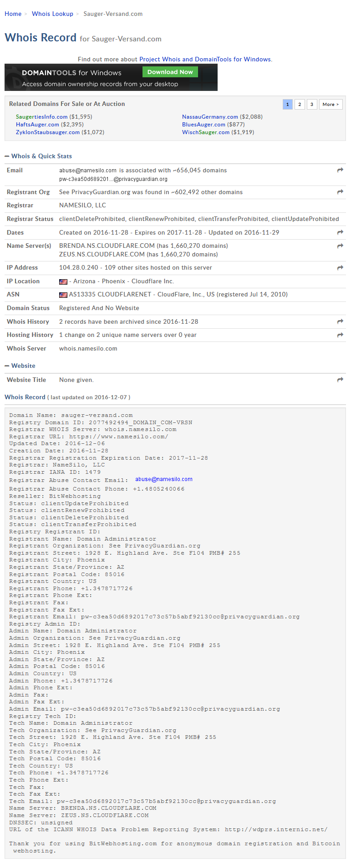356x868 pixels.
Task: Select page 1 of related domains
Action: point(287,104)
